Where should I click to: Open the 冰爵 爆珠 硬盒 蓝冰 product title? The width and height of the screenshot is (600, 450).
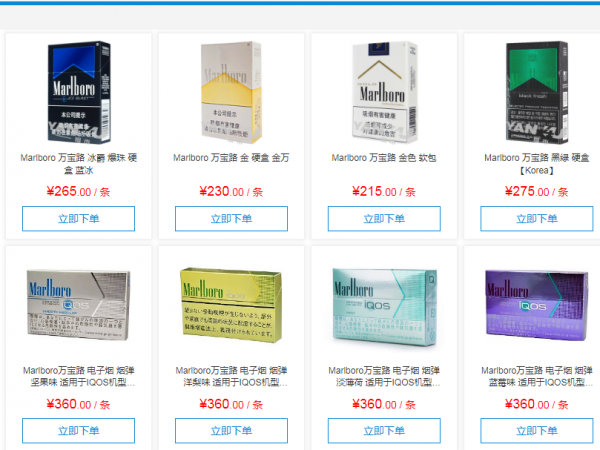(78, 164)
